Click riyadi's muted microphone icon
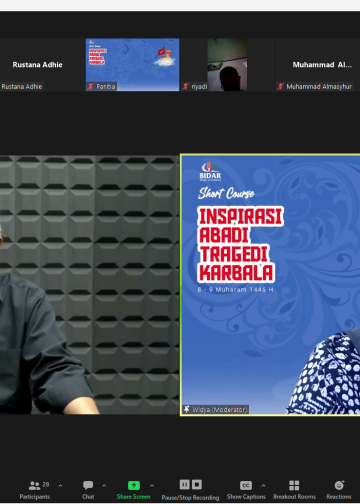This screenshot has width=360, height=504. (186, 86)
